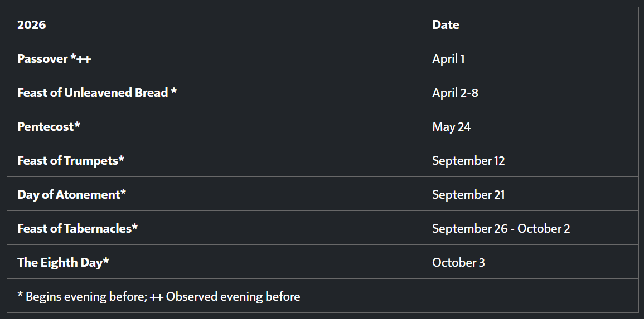This screenshot has height=319, width=644.
Task: Click the empty cell beside the footnote
Action: point(530,296)
